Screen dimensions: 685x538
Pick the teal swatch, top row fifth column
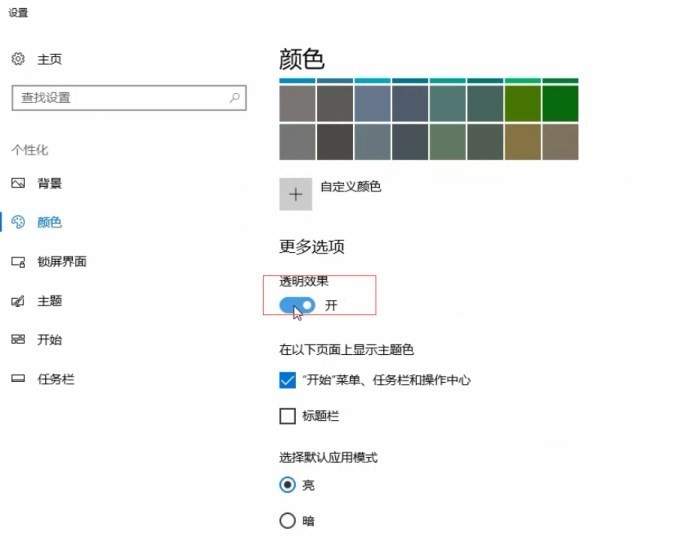point(448,103)
